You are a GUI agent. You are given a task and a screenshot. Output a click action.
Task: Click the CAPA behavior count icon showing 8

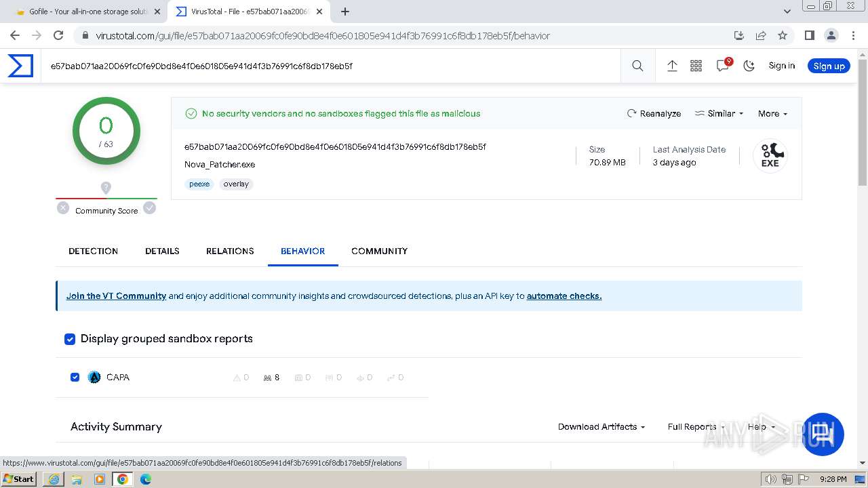pyautogui.click(x=271, y=378)
